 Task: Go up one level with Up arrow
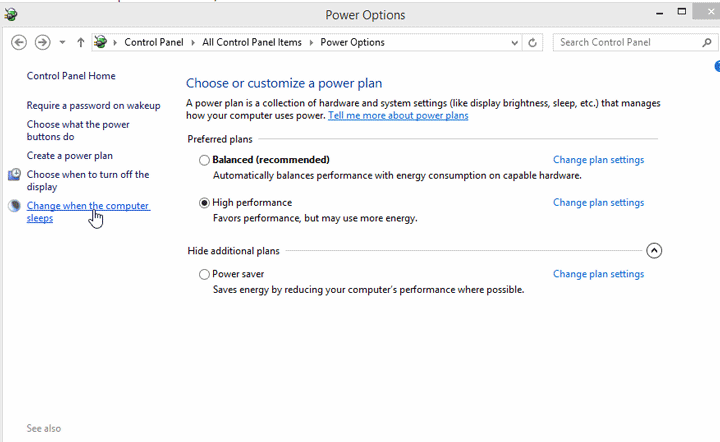80,42
